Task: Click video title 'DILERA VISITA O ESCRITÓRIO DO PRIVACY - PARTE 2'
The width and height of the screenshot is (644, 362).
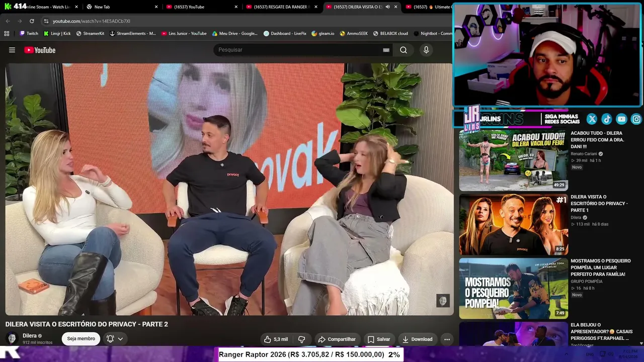Action: click(x=87, y=324)
